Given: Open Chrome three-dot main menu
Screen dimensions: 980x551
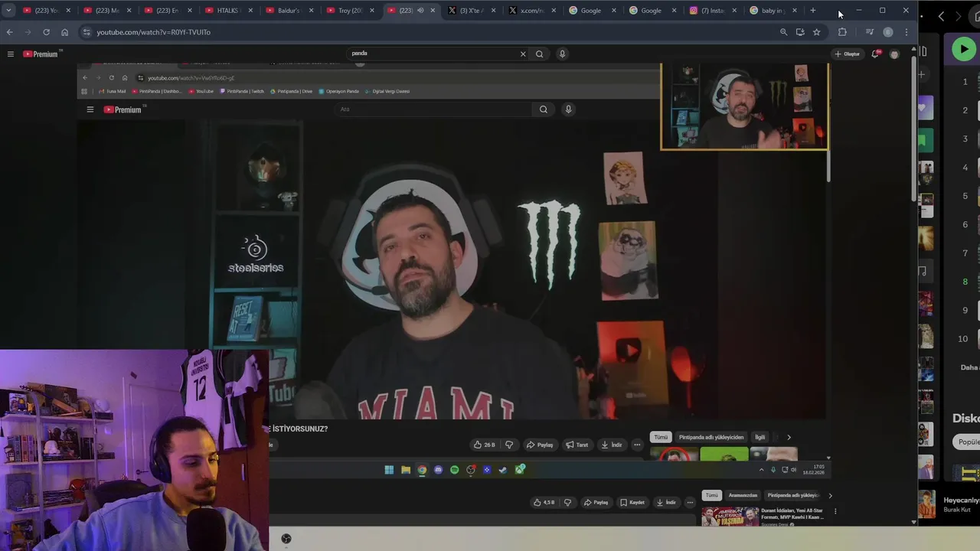Looking at the screenshot, I should pyautogui.click(x=906, y=32).
